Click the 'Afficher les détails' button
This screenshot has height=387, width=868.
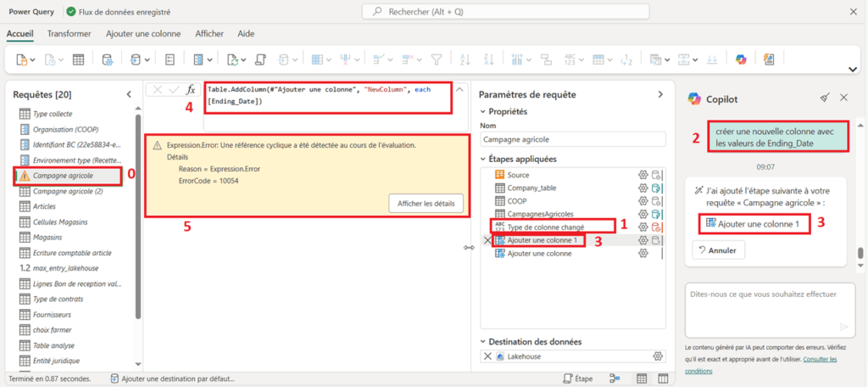426,203
